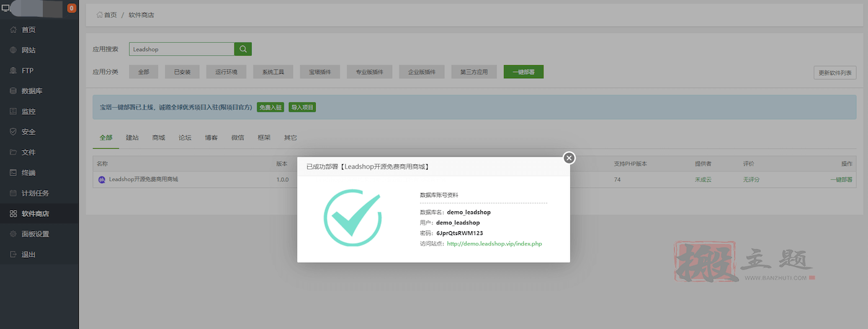Filter apps by 第三方应用 category
The image size is (868, 329).
474,72
